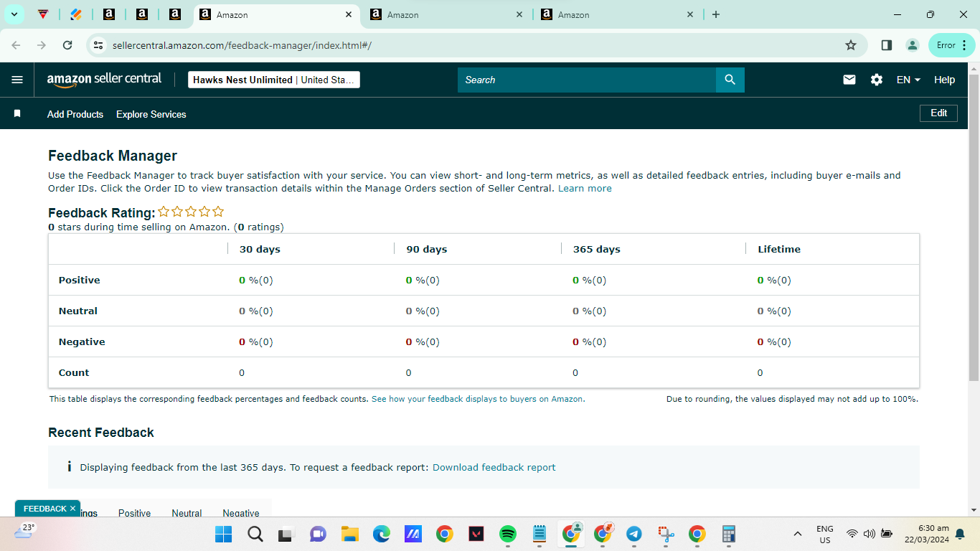Click the Seller Central search field
This screenshot has height=551, width=980.
pos(587,80)
